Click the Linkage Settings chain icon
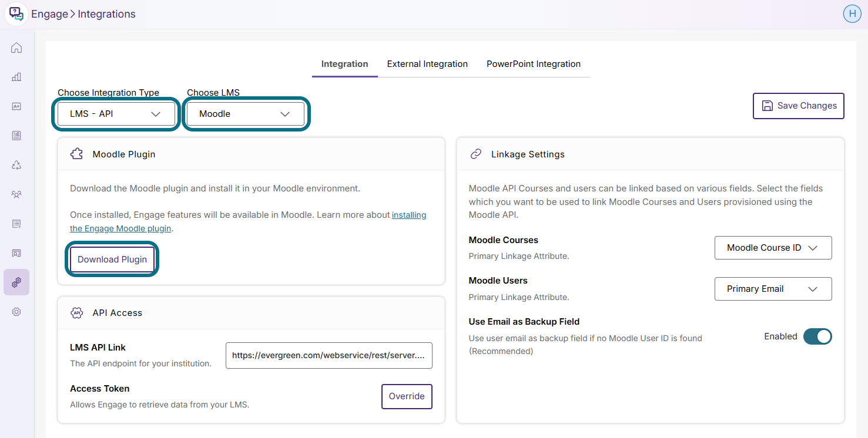868x438 pixels. (476, 154)
